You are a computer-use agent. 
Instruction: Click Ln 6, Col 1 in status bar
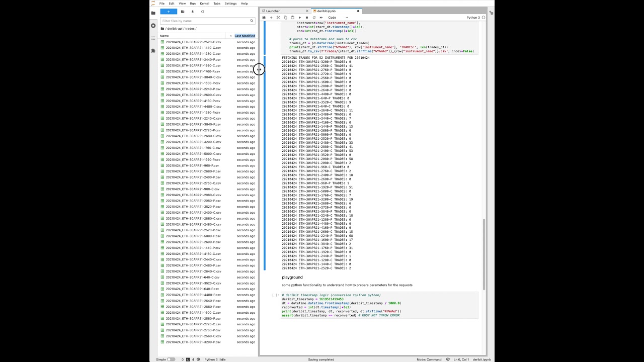pos(461,359)
